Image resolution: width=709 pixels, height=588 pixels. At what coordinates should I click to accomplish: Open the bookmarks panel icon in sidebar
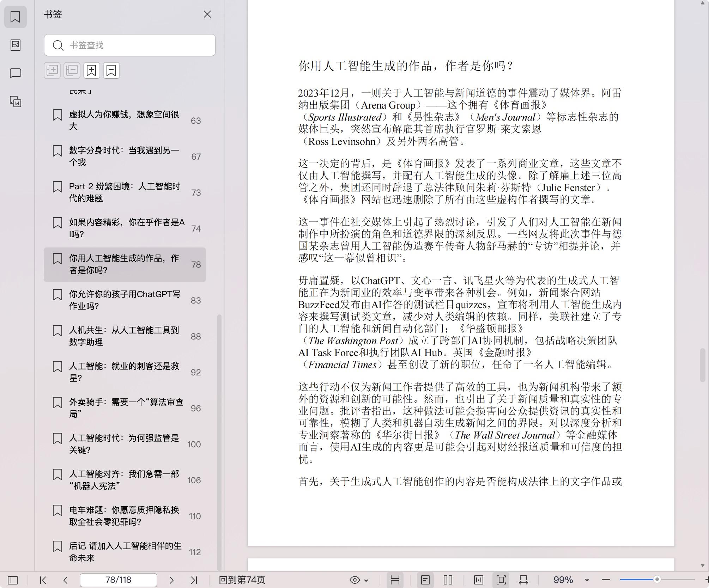[x=15, y=17]
